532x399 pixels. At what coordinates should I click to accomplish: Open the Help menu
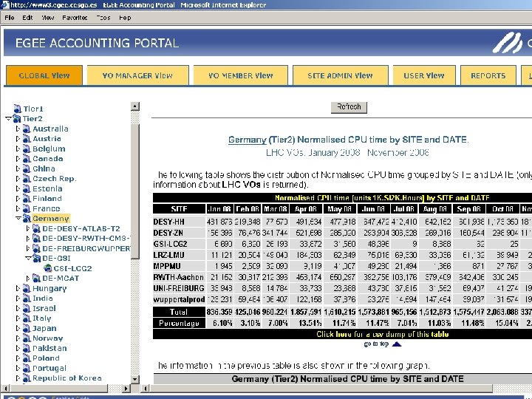pyautogui.click(x=125, y=18)
